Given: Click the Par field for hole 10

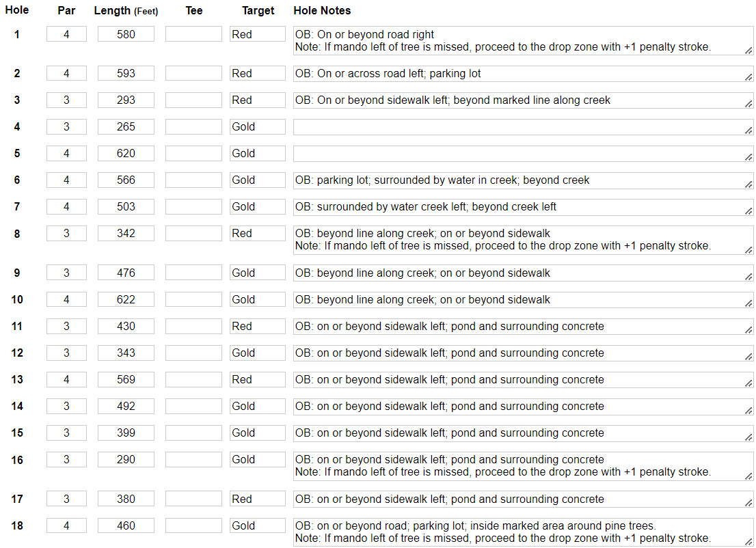Looking at the screenshot, I should pyautogui.click(x=66, y=299).
